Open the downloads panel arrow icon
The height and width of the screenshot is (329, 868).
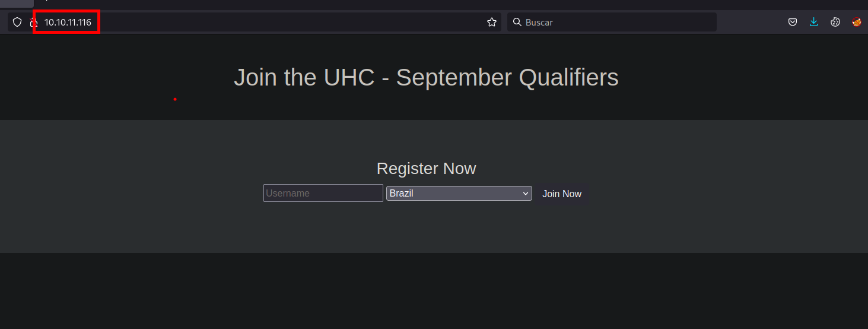pyautogui.click(x=813, y=22)
